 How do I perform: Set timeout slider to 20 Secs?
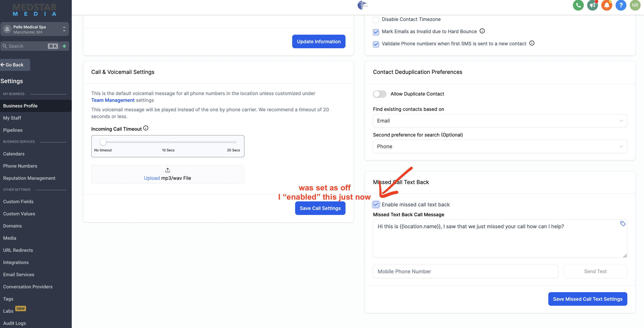234,142
